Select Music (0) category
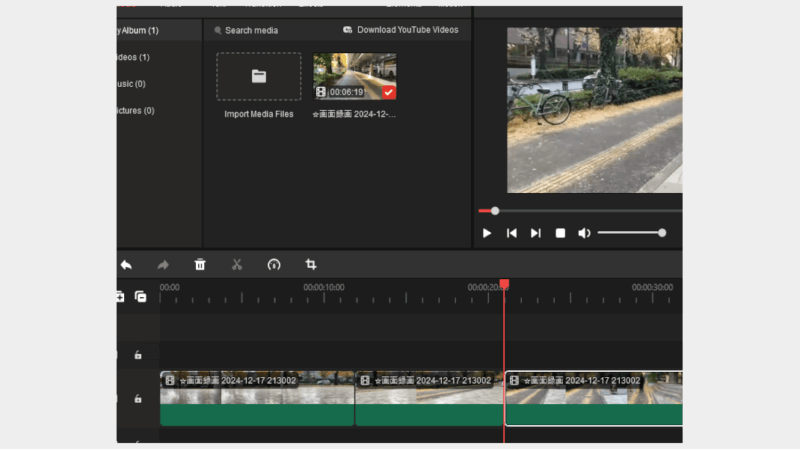 pyautogui.click(x=132, y=84)
